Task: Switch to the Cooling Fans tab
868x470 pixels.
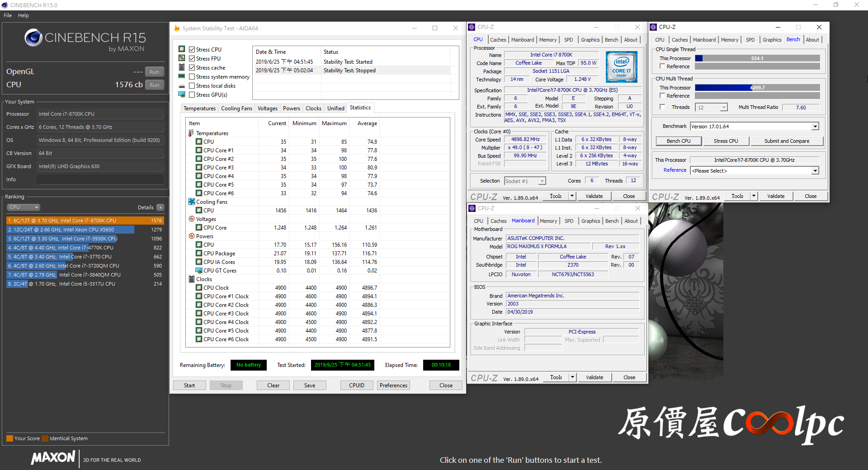Action: pos(236,108)
